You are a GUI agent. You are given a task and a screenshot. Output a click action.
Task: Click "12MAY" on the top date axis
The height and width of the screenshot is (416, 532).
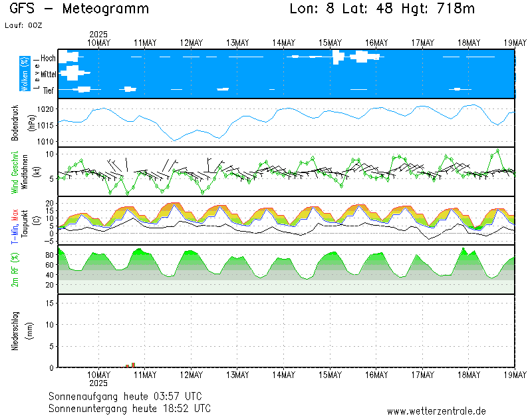(191, 43)
